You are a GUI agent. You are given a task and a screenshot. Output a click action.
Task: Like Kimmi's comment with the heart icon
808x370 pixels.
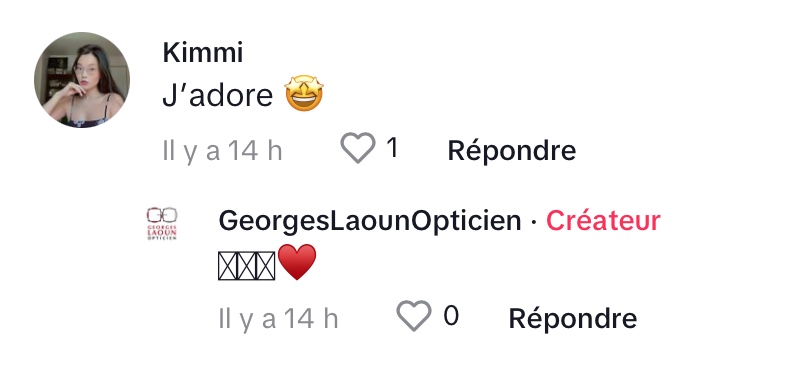358,148
